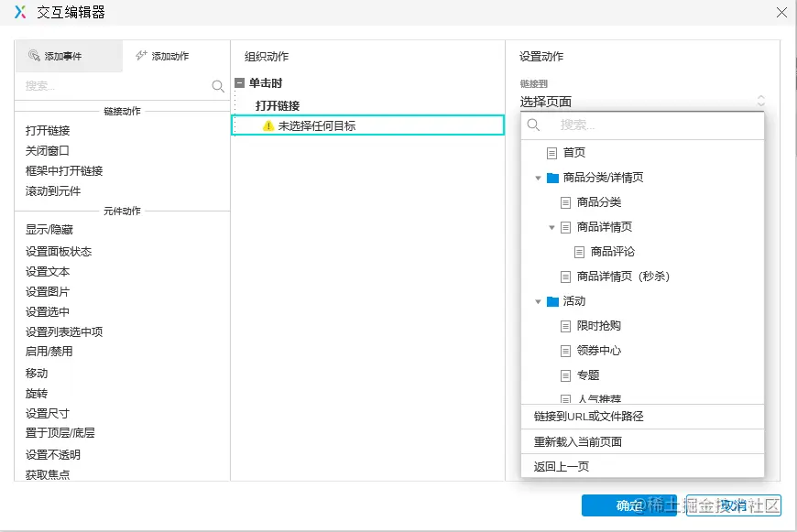Select the 设置尺寸 action
The image size is (797, 532).
coord(48,414)
